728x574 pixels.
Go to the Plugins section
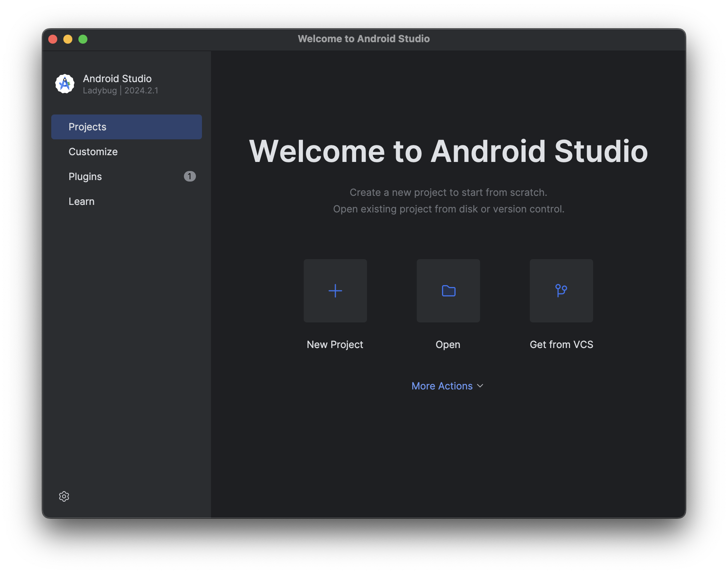click(85, 177)
